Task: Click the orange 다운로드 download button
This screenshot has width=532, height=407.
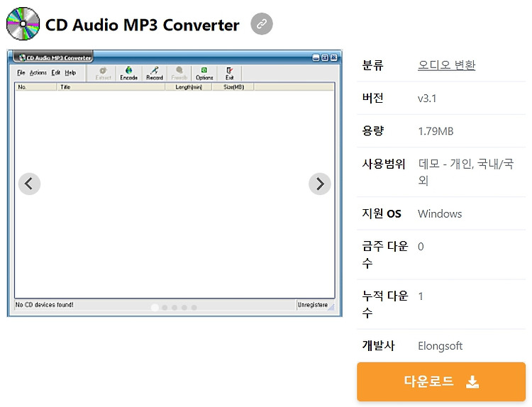Action: coord(441,381)
